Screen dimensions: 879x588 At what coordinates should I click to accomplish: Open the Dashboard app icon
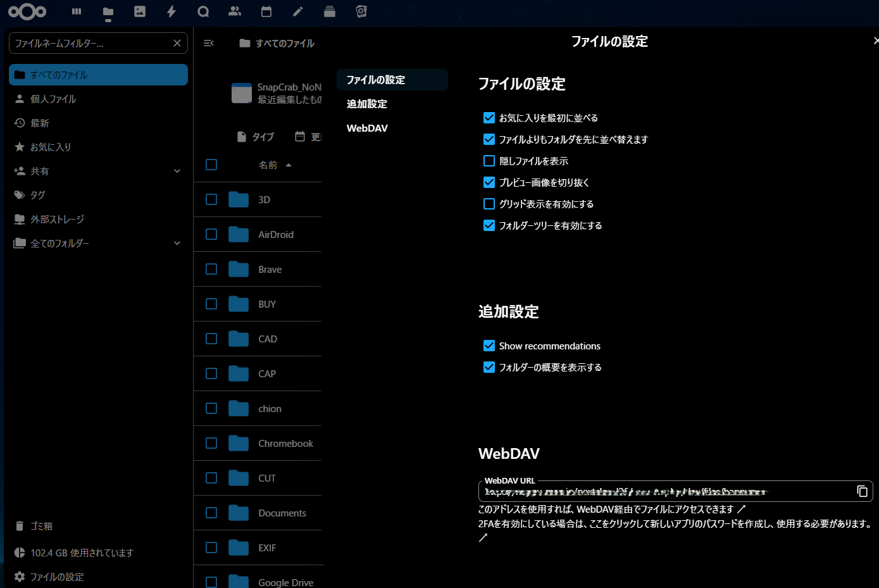(77, 11)
